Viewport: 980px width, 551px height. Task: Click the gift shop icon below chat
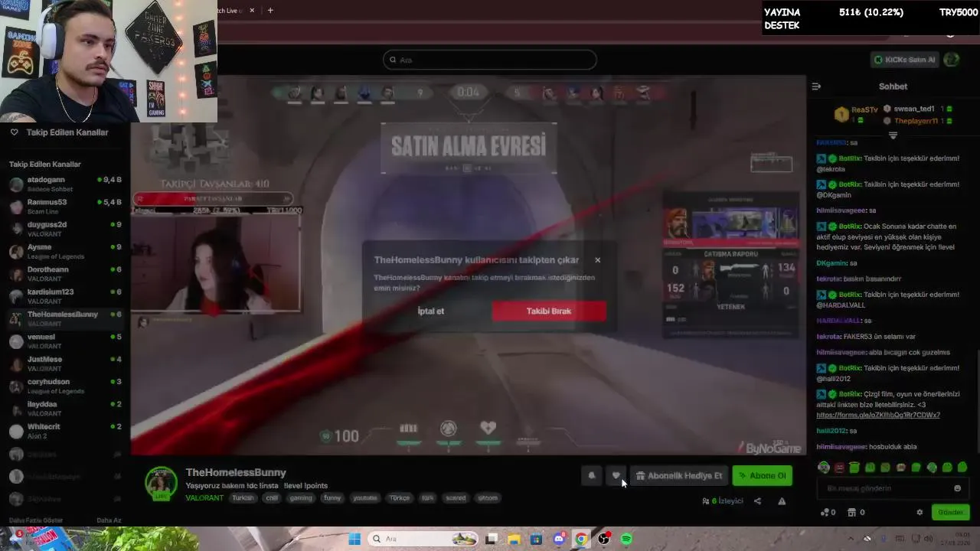tap(856, 512)
